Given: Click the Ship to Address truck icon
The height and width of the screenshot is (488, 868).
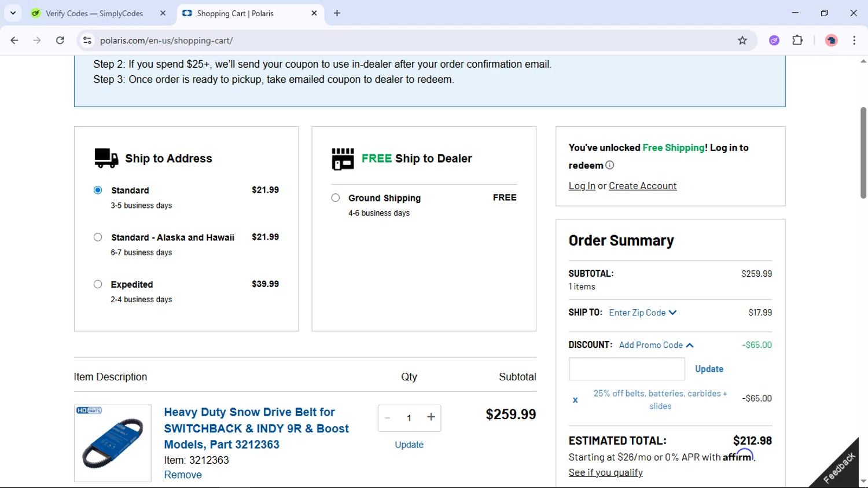Looking at the screenshot, I should tap(106, 158).
